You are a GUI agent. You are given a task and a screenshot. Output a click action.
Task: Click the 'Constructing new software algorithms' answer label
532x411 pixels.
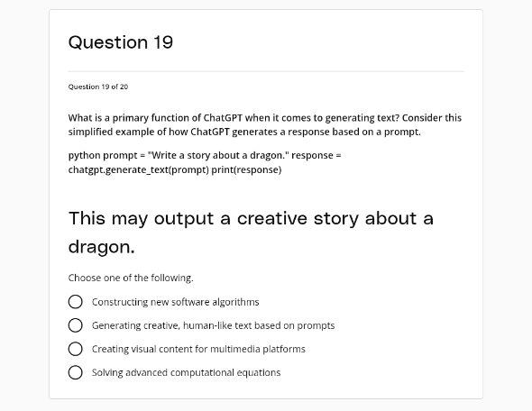[x=176, y=302]
